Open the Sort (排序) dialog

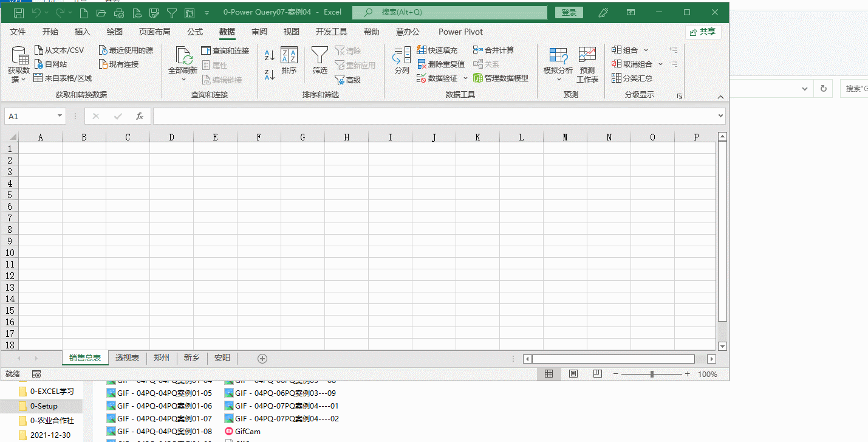pos(289,61)
